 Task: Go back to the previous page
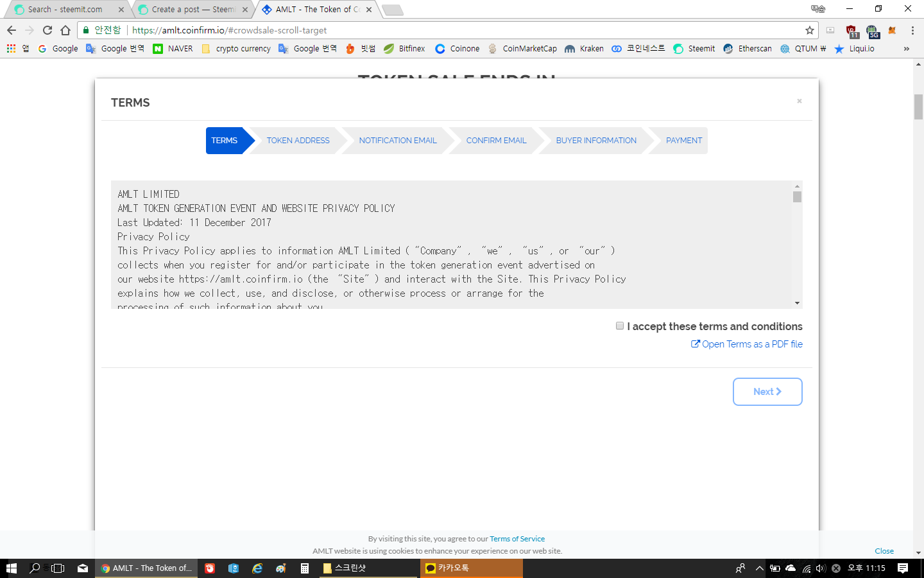(12, 30)
